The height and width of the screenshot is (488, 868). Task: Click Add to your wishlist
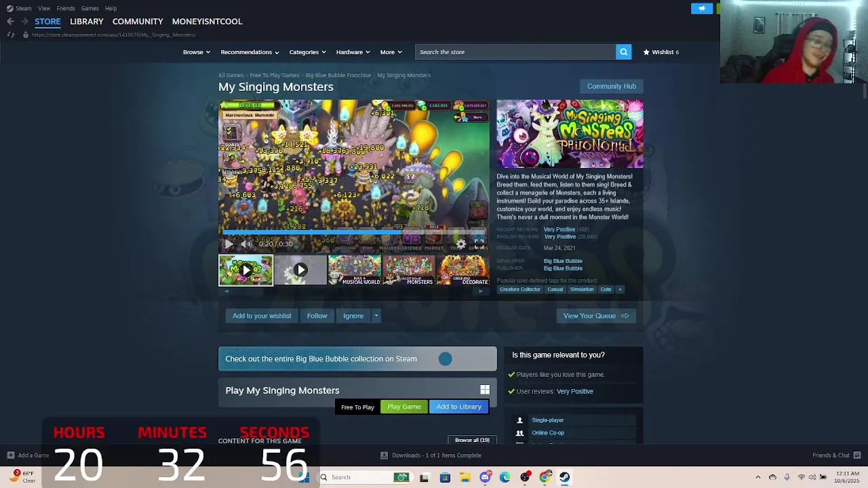coord(262,316)
